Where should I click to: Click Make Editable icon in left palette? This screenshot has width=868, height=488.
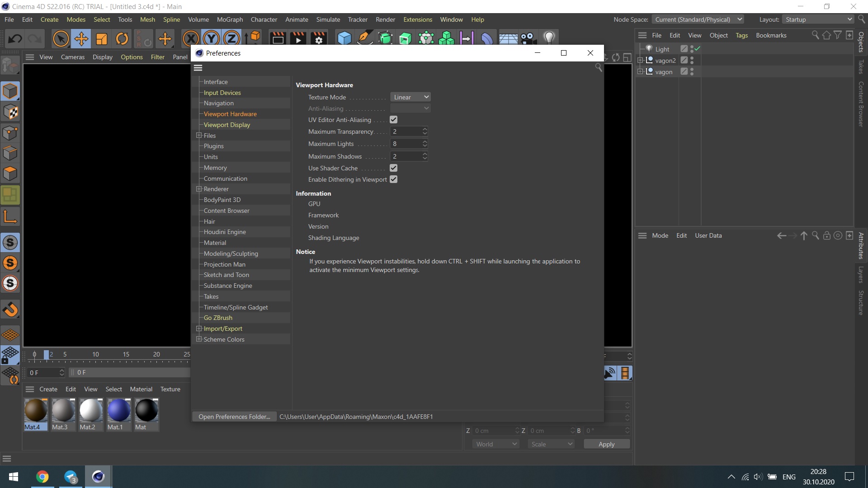(10, 66)
